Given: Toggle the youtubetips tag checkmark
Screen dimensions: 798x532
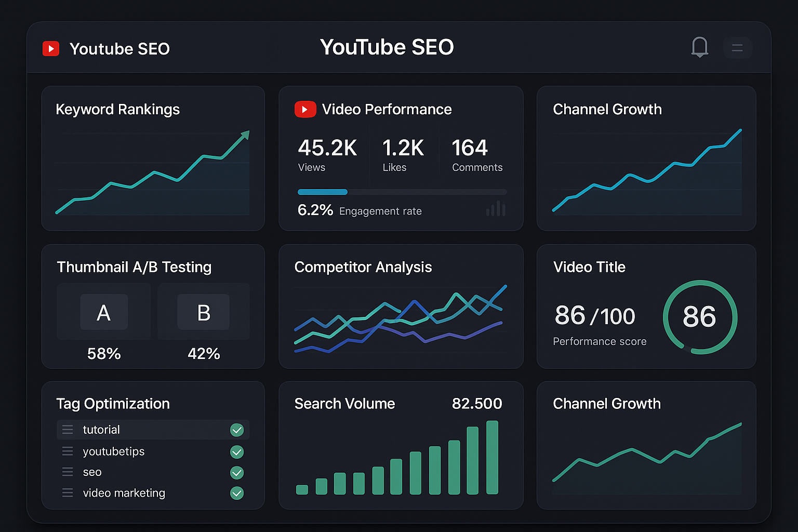Looking at the screenshot, I should tap(237, 452).
